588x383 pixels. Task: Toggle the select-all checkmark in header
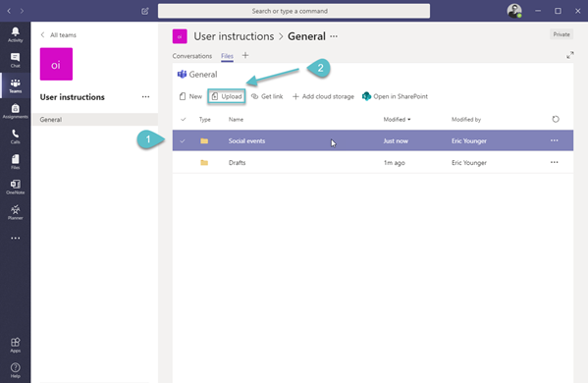pos(183,119)
